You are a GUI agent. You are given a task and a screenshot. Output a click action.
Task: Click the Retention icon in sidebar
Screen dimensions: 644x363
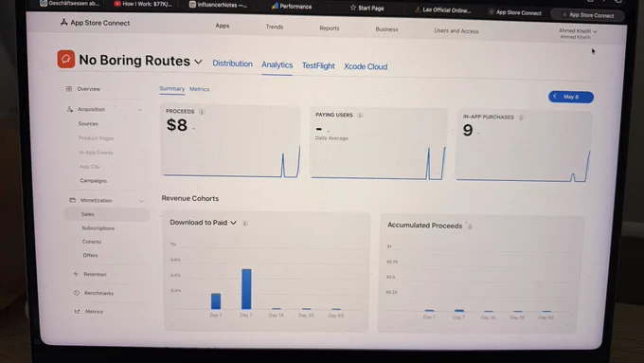(76, 274)
